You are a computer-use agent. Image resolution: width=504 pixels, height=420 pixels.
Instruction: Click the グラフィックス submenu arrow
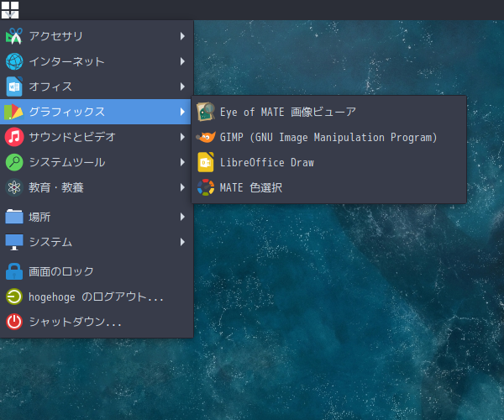[x=182, y=112]
